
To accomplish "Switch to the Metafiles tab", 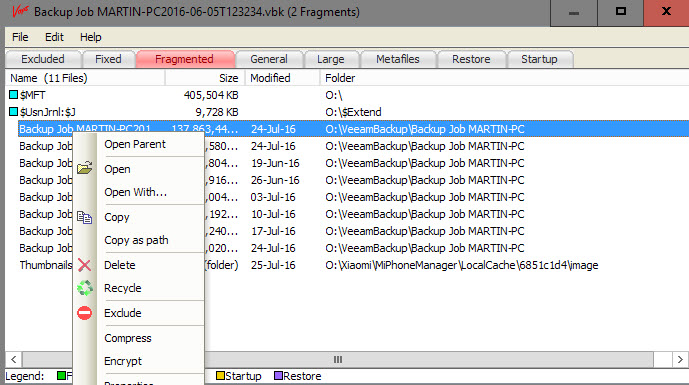I will (x=398, y=59).
